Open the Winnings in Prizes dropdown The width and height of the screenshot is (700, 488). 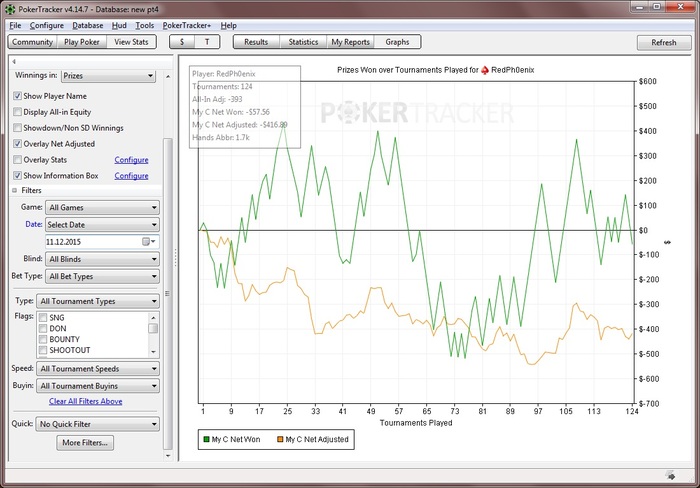[x=110, y=75]
